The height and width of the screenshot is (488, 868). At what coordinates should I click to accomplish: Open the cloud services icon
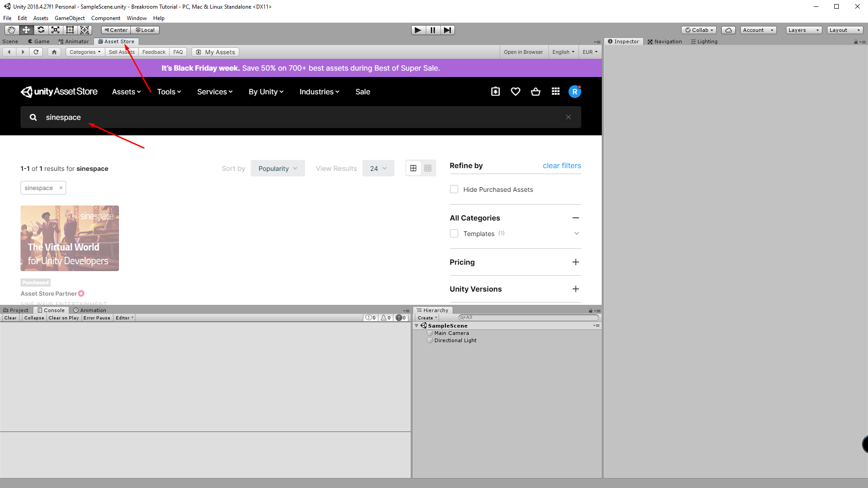(x=728, y=30)
